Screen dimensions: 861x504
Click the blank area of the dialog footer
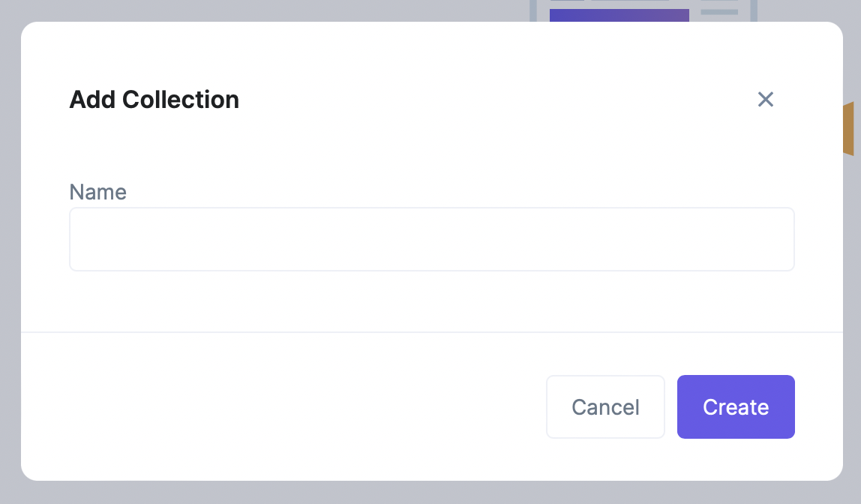point(285,406)
